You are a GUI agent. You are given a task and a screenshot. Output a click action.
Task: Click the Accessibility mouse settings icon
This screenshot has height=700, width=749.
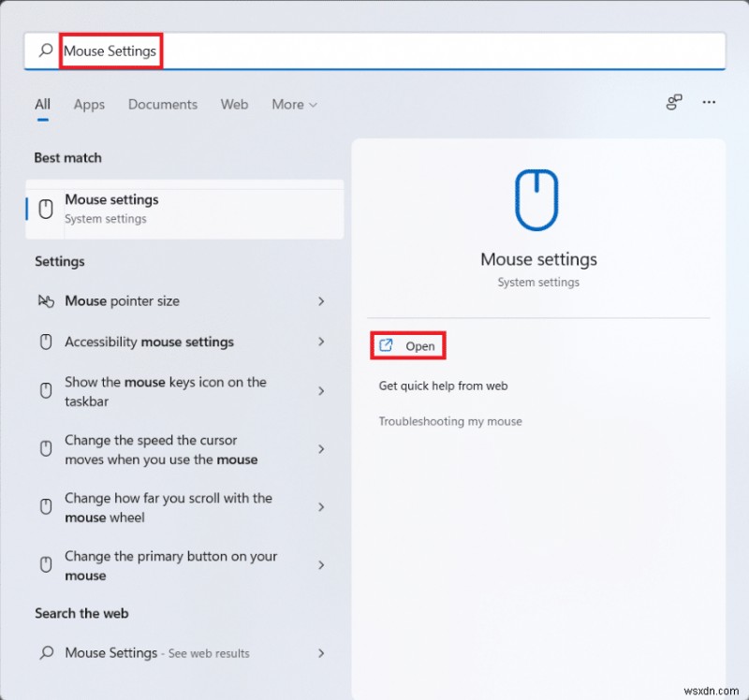(x=46, y=342)
